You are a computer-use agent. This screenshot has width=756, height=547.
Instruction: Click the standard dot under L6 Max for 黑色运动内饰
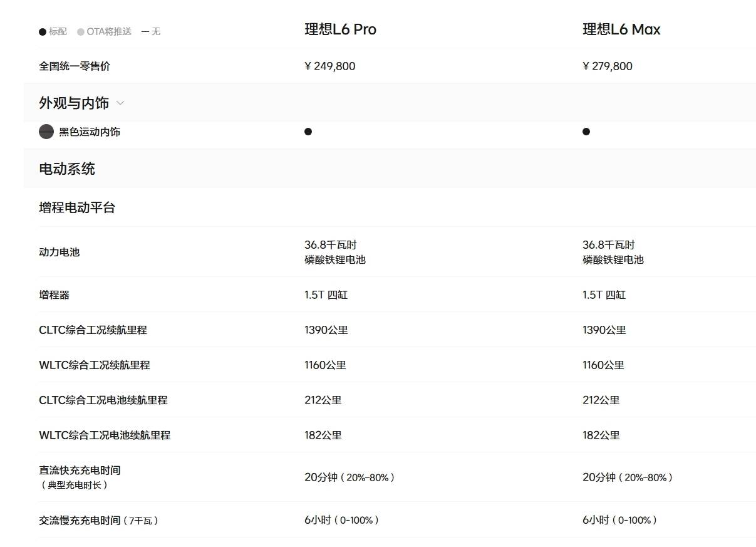pos(586,132)
